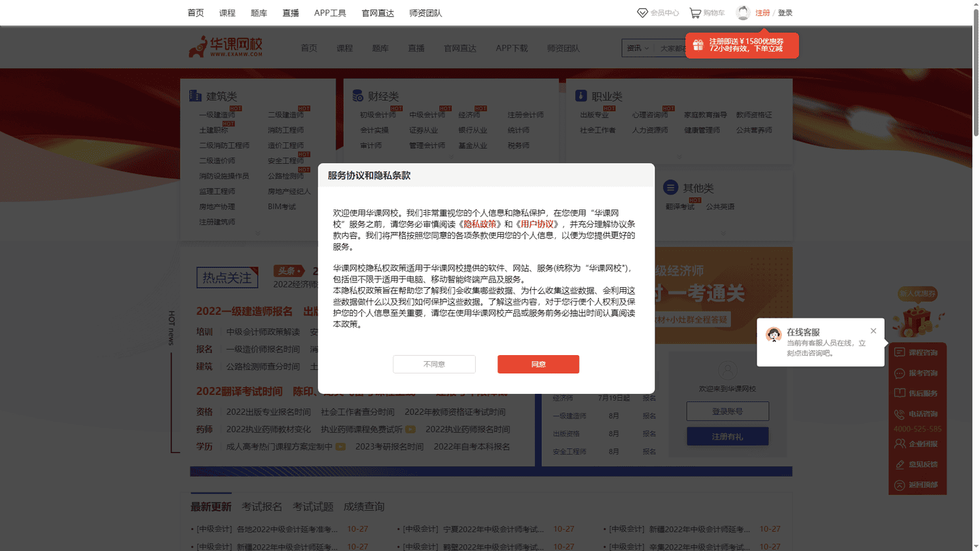The height and width of the screenshot is (551, 980).
Task: Click the login panel avatar placeholder
Action: (x=728, y=371)
